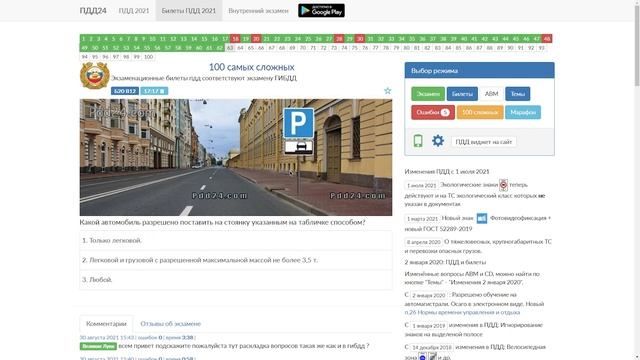
Task: Open settings via the gear icon
Action: (438, 141)
